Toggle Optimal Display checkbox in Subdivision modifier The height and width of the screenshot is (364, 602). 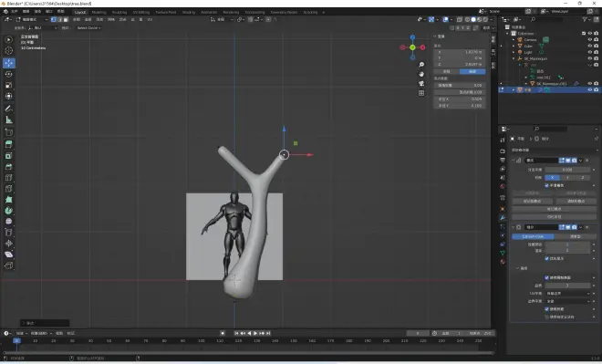(x=546, y=258)
